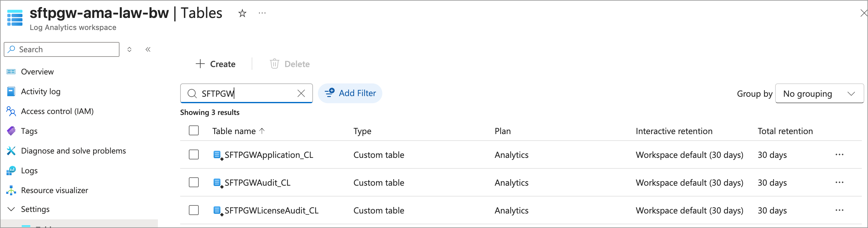Click the Overview icon in the sidebar
The height and width of the screenshot is (228, 868).
[x=11, y=72]
